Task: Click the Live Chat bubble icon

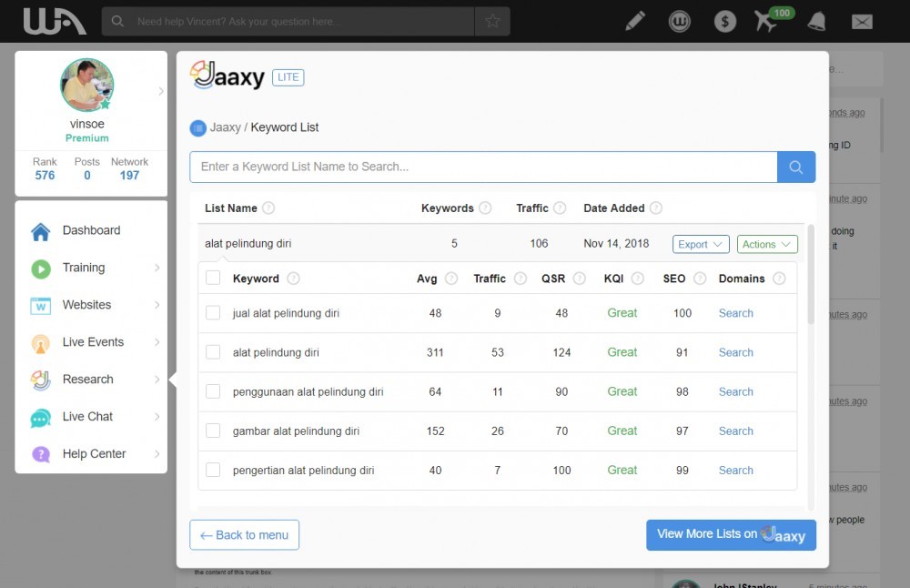Action: pyautogui.click(x=41, y=418)
